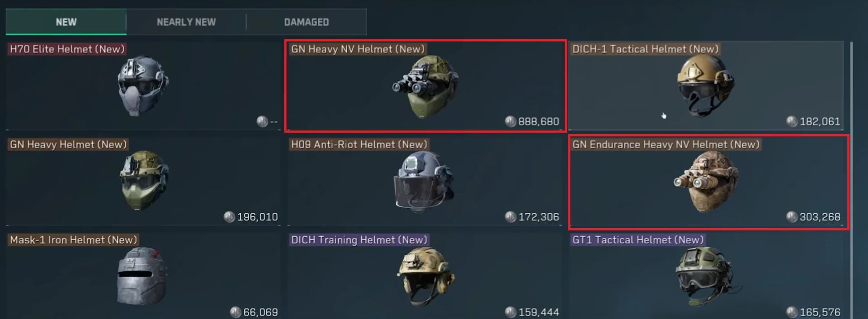Select the DICH Training Helmet image

click(425, 276)
